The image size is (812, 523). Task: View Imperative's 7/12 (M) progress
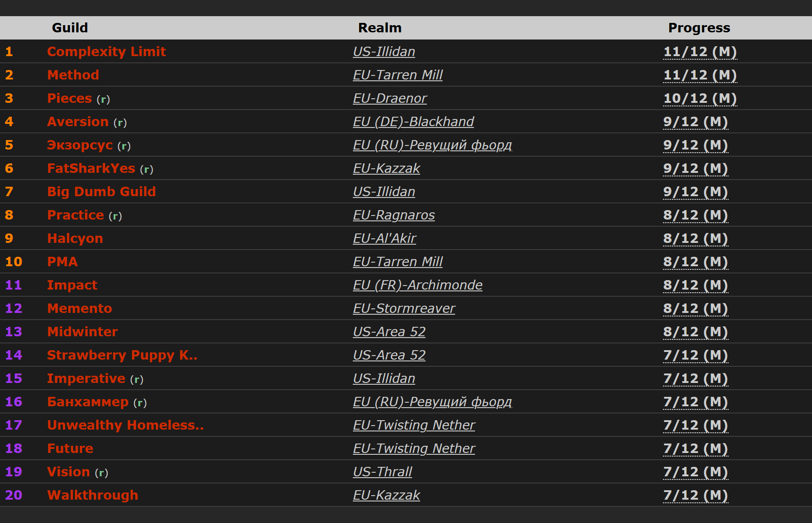[696, 378]
